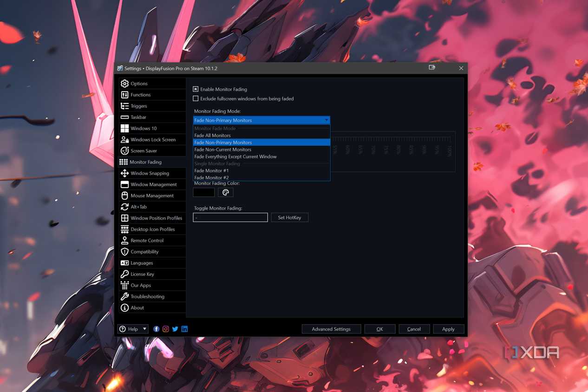588x392 pixels.
Task: Check Exclude fullscreen windows from being faded
Action: [x=196, y=98]
